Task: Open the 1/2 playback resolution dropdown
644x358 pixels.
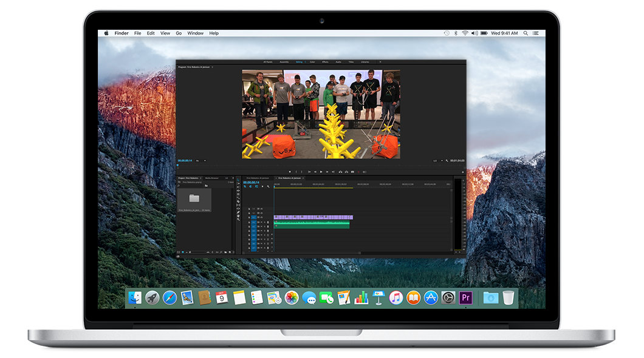Action: (437, 161)
